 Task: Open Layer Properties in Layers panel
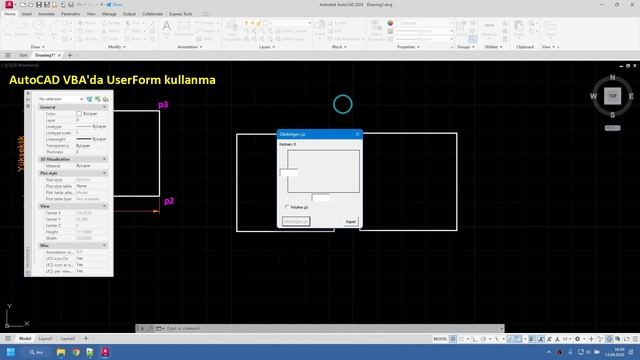[231, 31]
